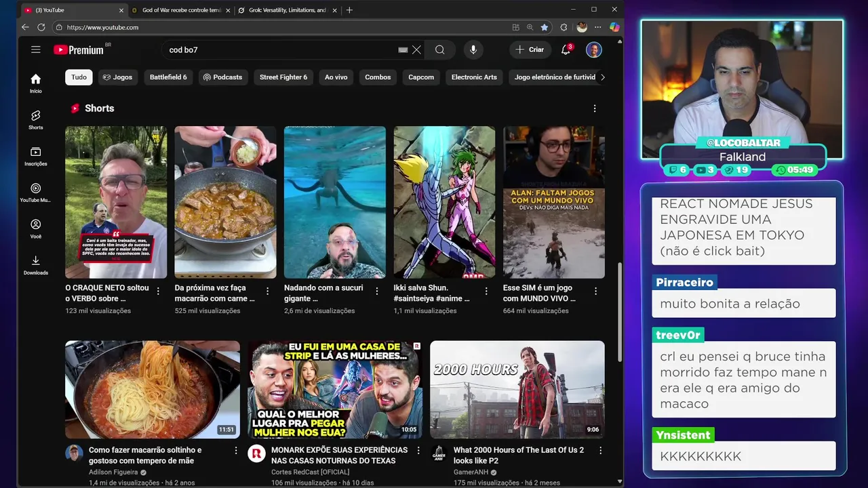Click the bookmark star icon
This screenshot has height=488, width=868.
pos(544,27)
